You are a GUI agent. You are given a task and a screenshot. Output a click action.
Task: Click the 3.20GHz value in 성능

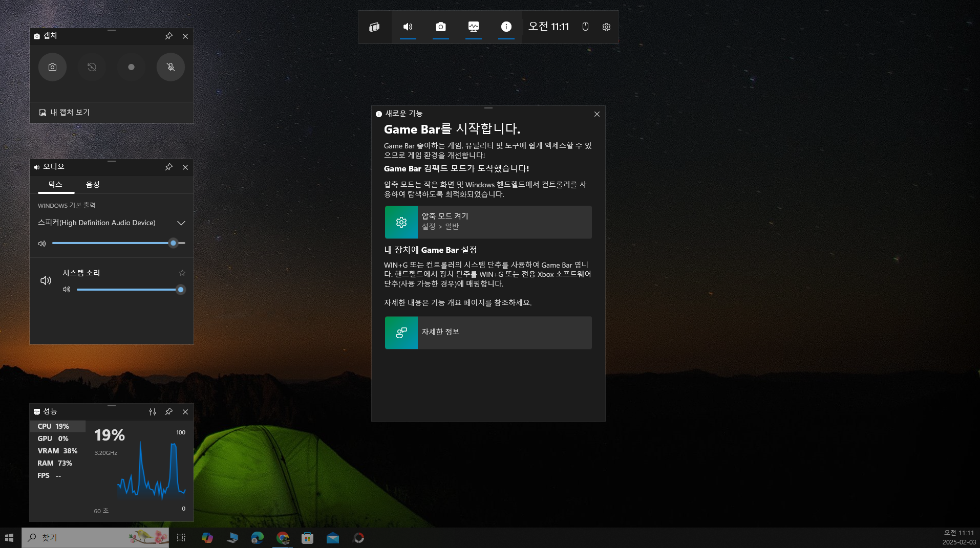pos(106,453)
